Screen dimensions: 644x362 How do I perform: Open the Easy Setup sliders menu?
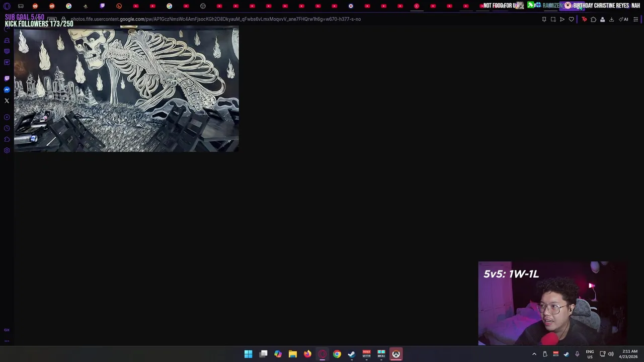click(x=635, y=19)
